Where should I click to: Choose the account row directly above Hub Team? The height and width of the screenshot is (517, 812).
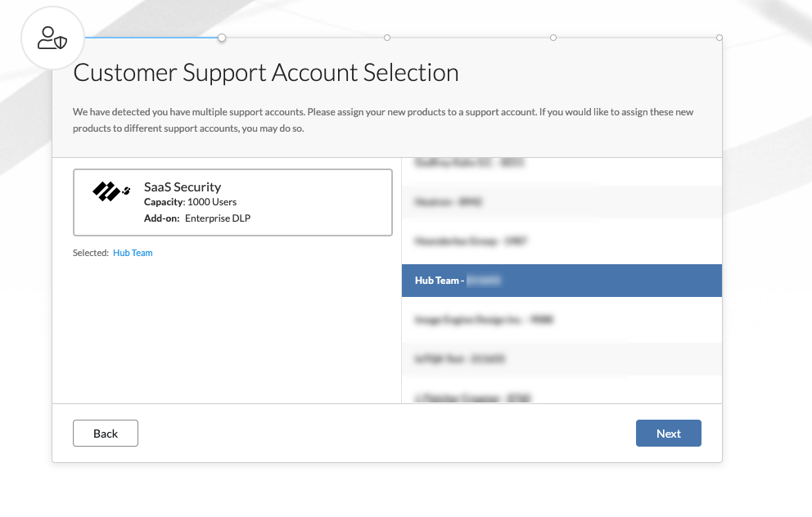point(562,241)
